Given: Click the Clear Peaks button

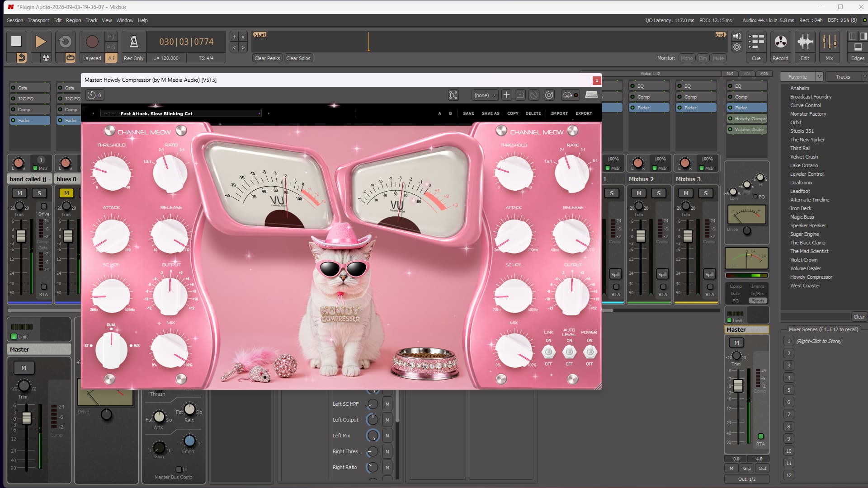Looking at the screenshot, I should point(267,58).
